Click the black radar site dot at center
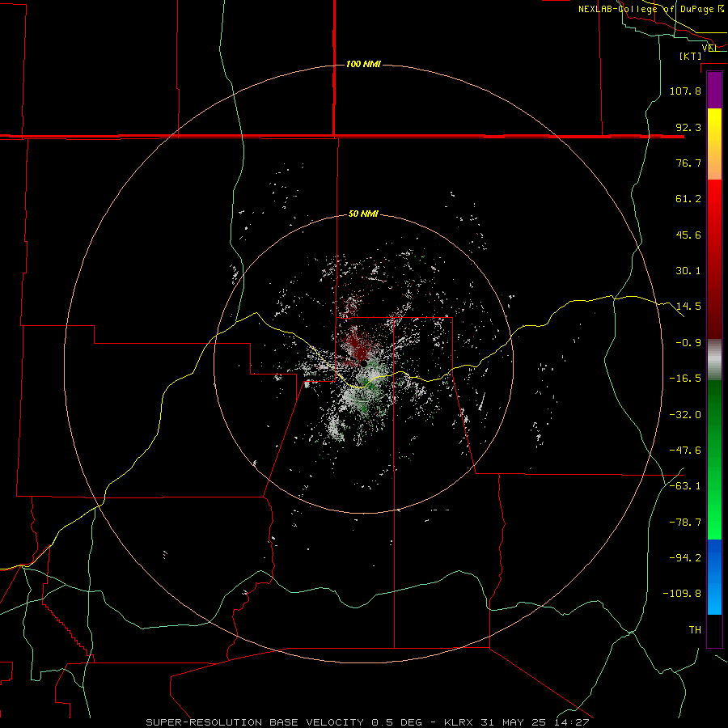This screenshot has width=728, height=728. (365, 362)
